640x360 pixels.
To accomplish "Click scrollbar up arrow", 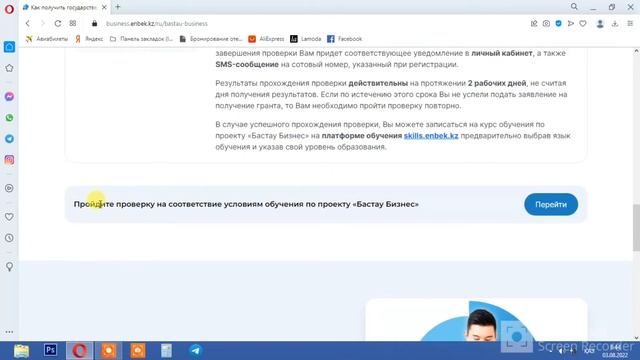I will click(636, 51).
